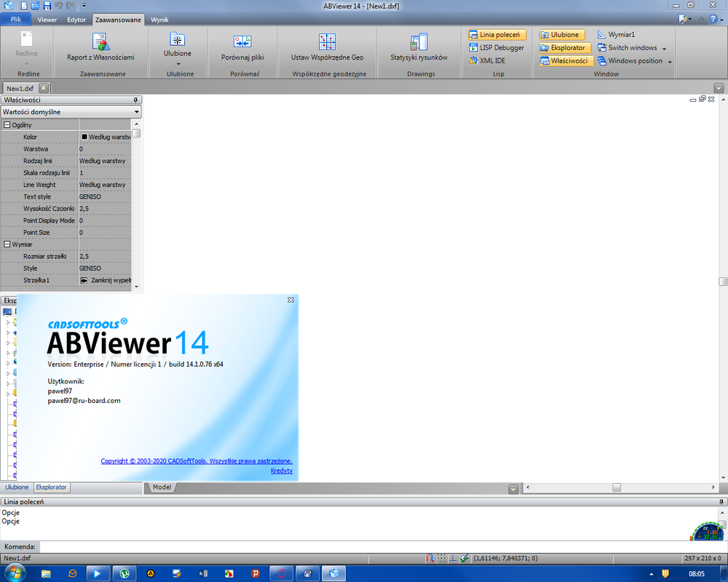Screen dimensions: 728x582
Task: Open the Wynik ribbon tab
Action: 159,20
